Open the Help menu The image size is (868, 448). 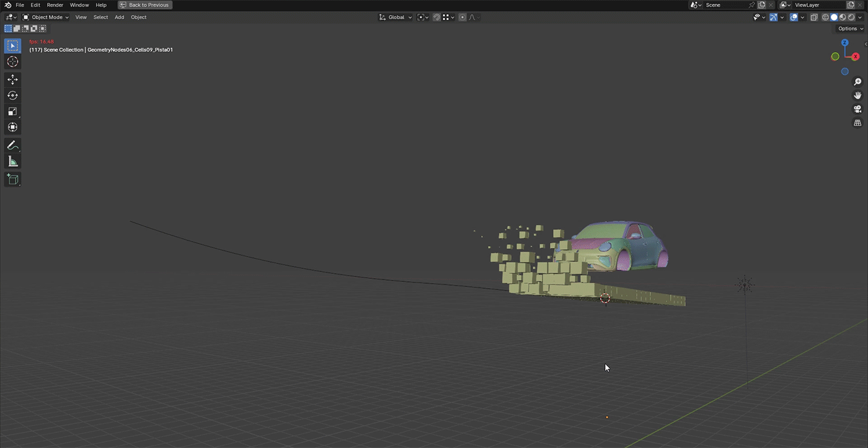pos(101,5)
